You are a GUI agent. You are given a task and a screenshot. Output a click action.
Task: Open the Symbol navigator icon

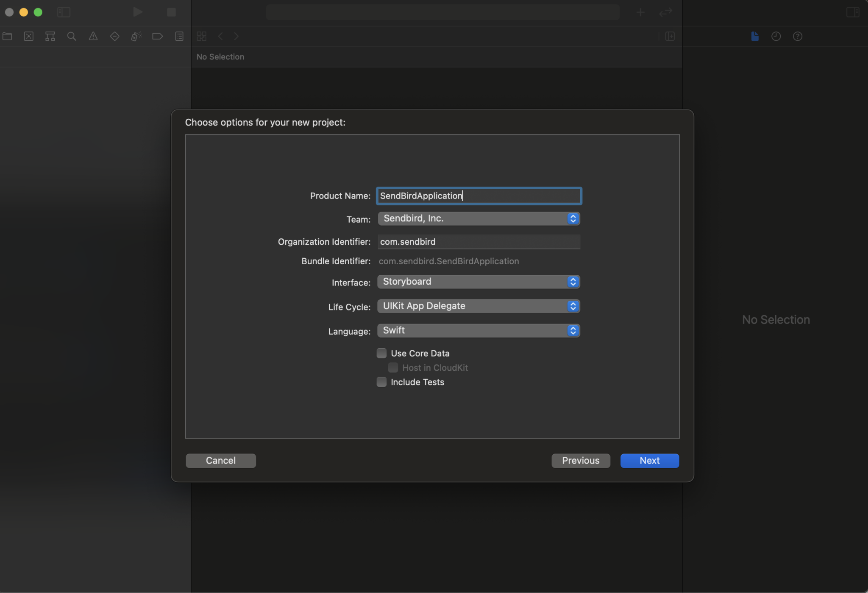50,36
